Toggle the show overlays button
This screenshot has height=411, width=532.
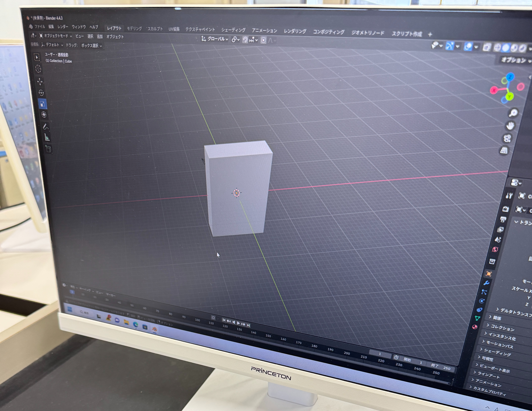point(468,47)
